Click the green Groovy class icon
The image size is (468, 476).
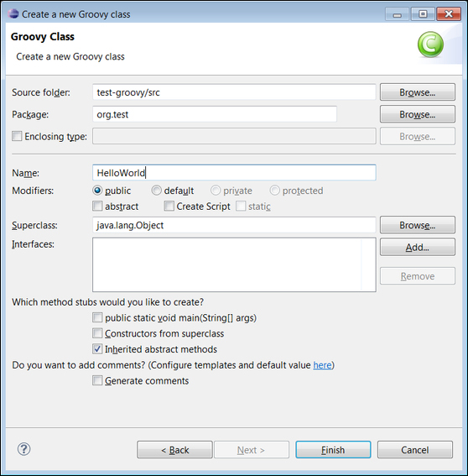coord(430,44)
